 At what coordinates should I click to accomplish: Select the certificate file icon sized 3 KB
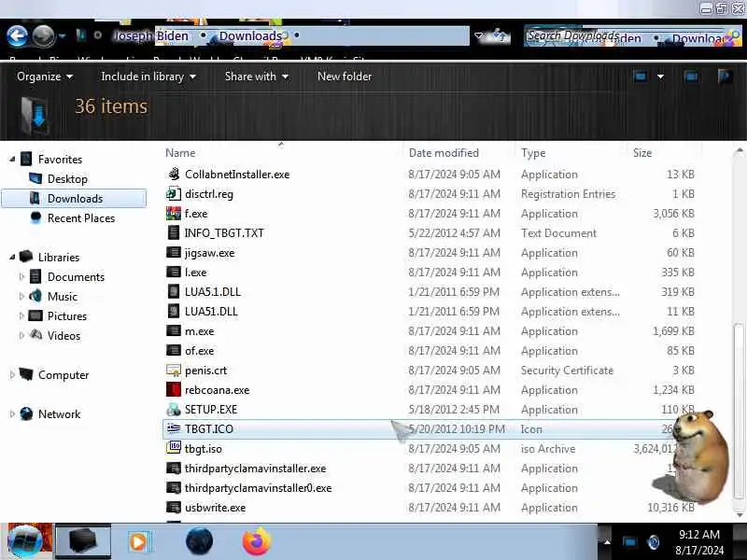tap(174, 370)
